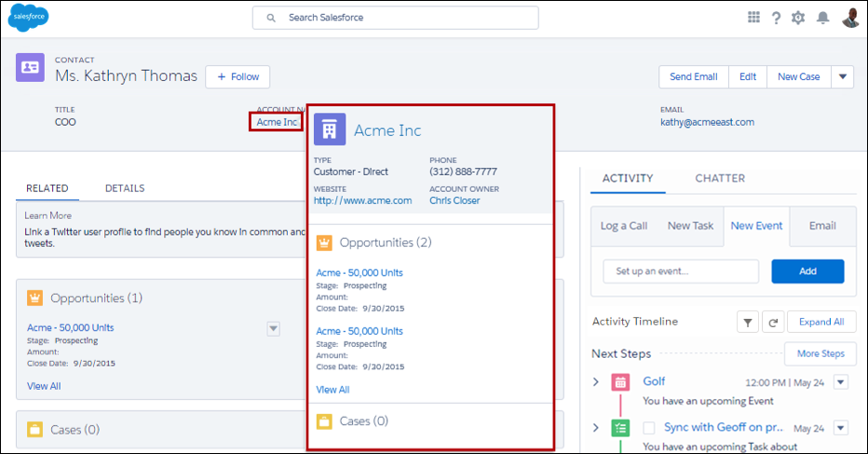Viewport: 868px width, 454px height.
Task: Open more actions dropdown next to New Case
Action: point(843,77)
